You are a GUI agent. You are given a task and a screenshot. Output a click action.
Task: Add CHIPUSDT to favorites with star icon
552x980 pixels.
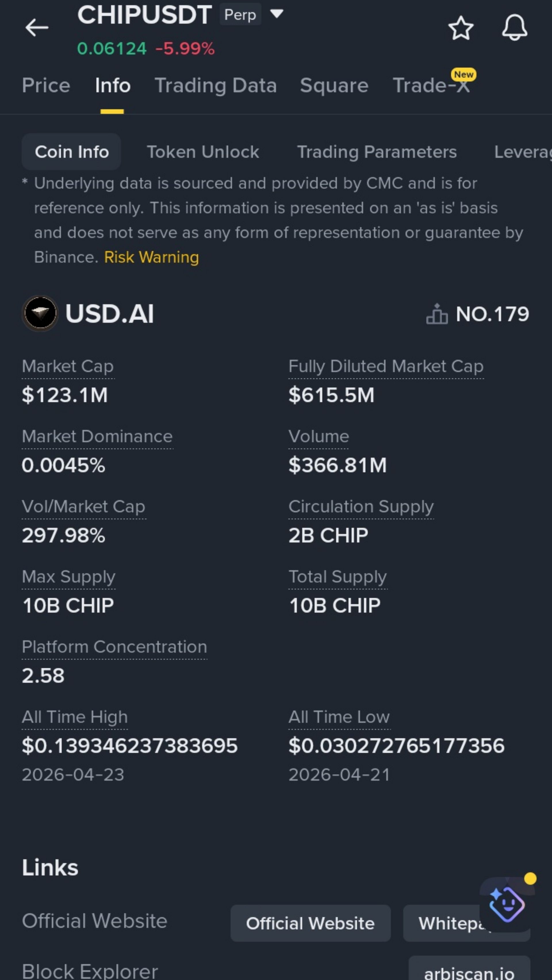point(461,28)
